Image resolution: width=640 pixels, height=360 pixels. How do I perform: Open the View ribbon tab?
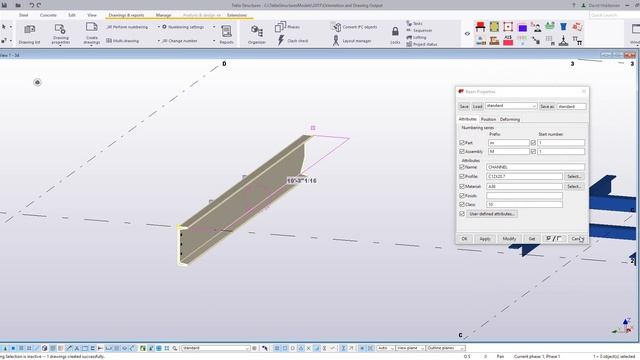(x=92, y=15)
